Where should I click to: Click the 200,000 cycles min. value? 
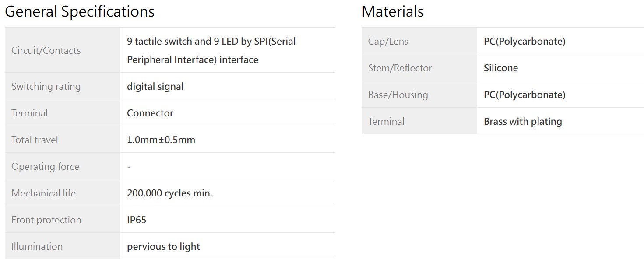tap(170, 193)
